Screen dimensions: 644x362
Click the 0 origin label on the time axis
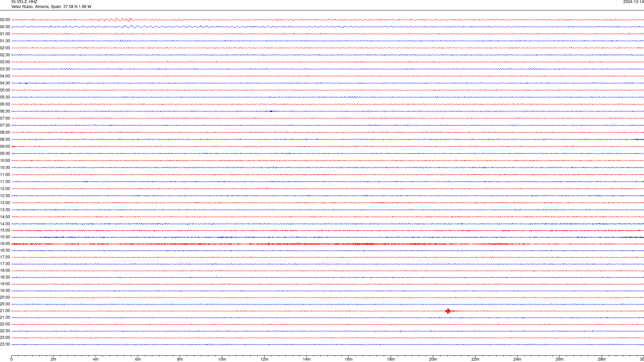coord(11,359)
